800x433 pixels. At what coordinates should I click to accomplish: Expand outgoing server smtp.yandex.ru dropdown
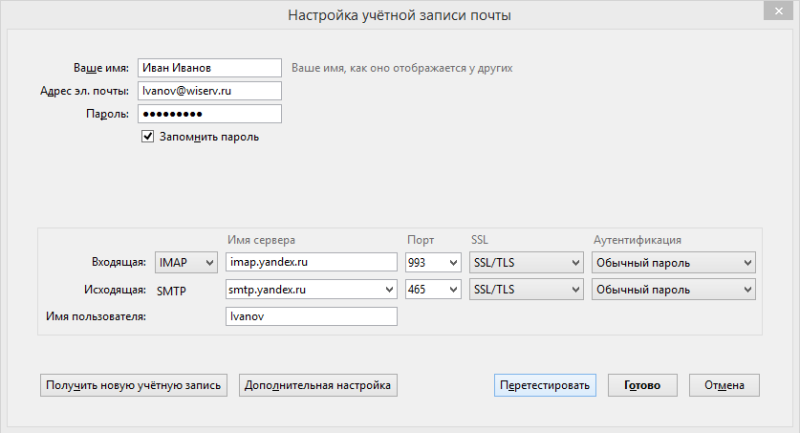click(x=388, y=289)
